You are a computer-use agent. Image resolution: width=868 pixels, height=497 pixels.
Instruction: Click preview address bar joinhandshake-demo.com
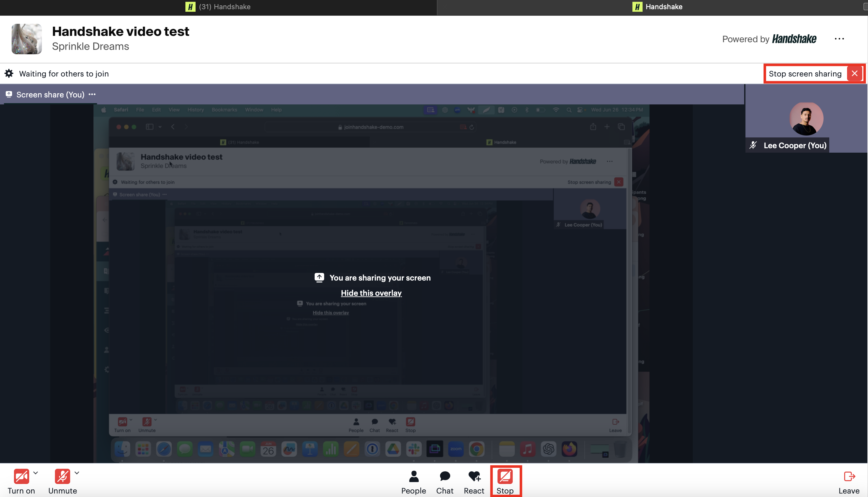pos(371,127)
